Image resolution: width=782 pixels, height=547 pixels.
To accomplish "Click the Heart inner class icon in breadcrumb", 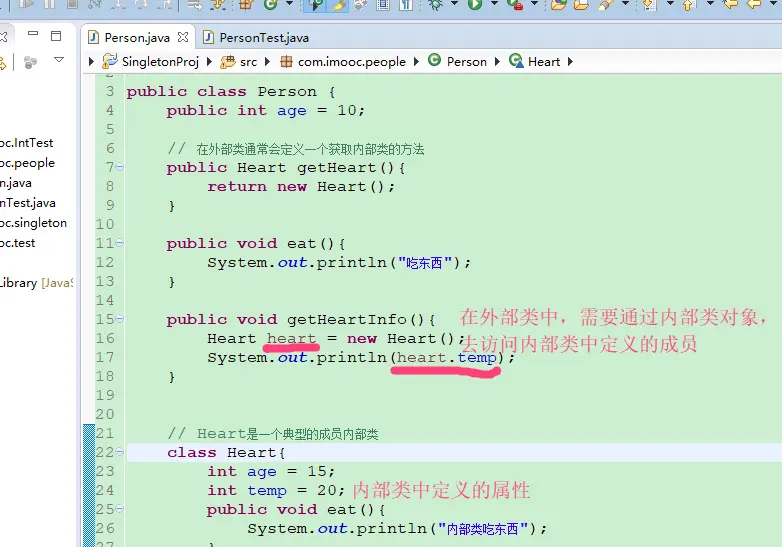I will (516, 61).
